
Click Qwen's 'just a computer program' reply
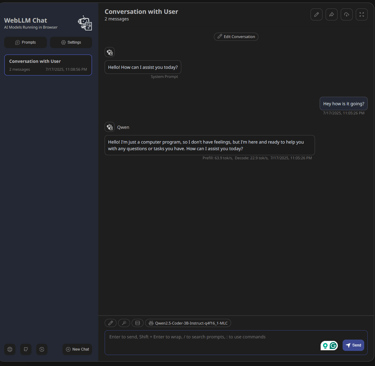point(209,145)
